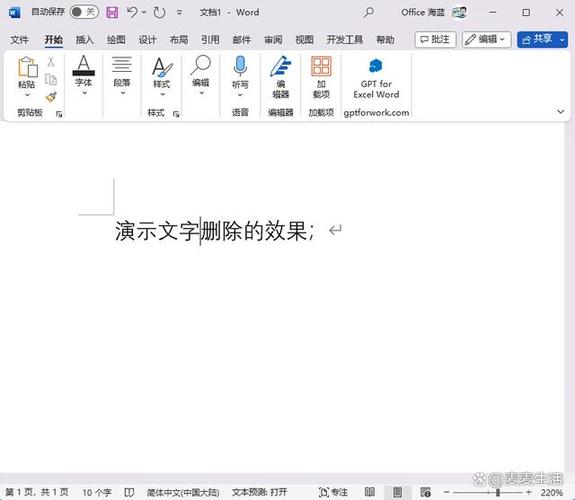The height and width of the screenshot is (500, 575).
Task: Go to the 设计 tab
Action: pos(147,40)
